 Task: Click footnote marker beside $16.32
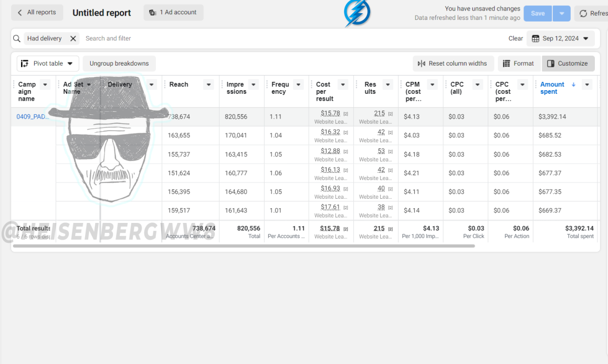(x=345, y=132)
